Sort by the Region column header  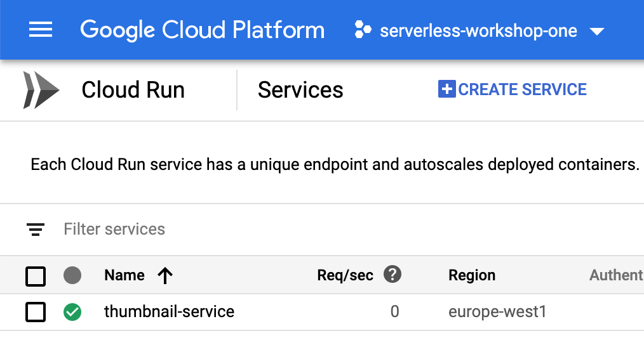tap(471, 275)
